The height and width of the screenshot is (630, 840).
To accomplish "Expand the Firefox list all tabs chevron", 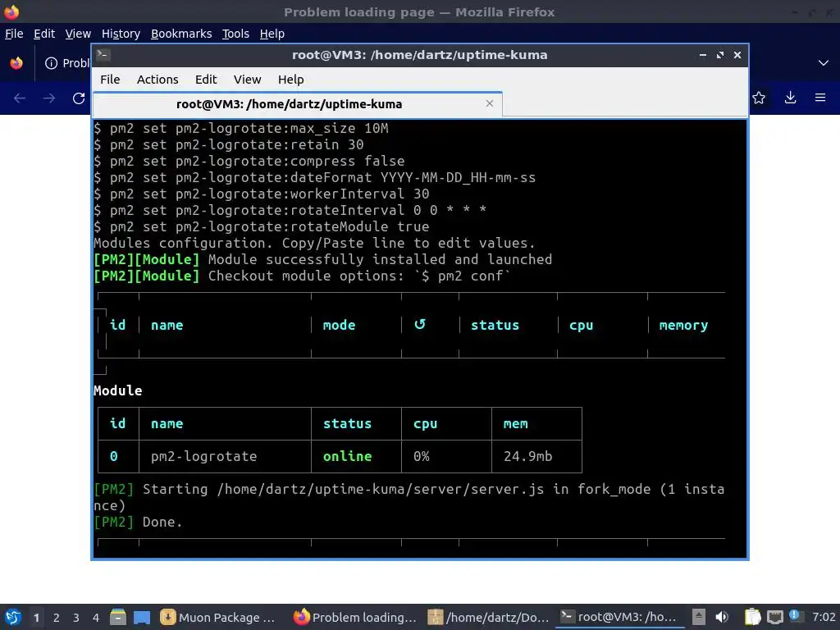I will 824,63.
